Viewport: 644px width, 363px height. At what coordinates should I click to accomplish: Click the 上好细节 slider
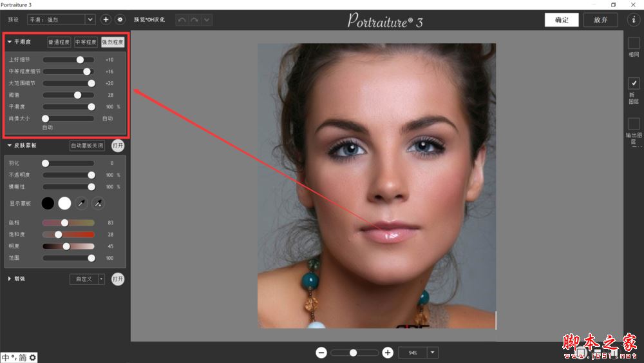(x=69, y=59)
